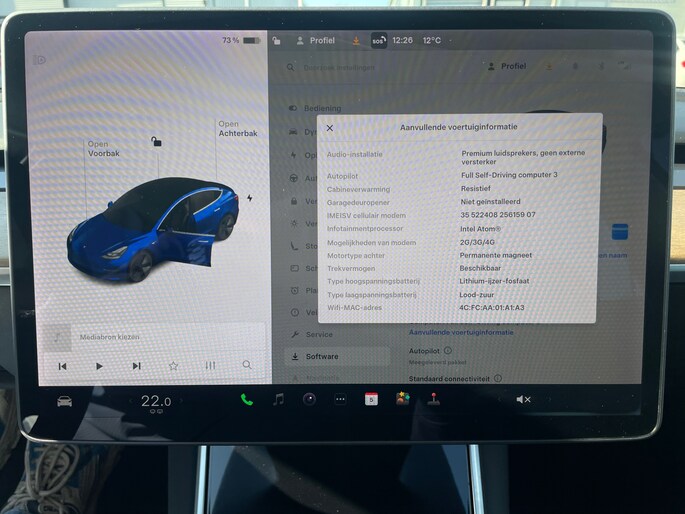Tap the SOS icon in status bar
Image resolution: width=685 pixels, height=514 pixels.
[x=378, y=41]
